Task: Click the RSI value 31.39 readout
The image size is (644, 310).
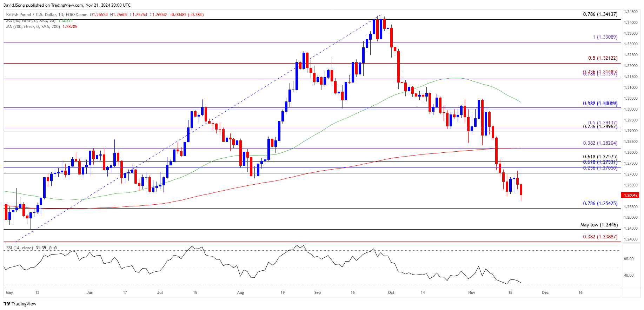Action: coord(41,248)
